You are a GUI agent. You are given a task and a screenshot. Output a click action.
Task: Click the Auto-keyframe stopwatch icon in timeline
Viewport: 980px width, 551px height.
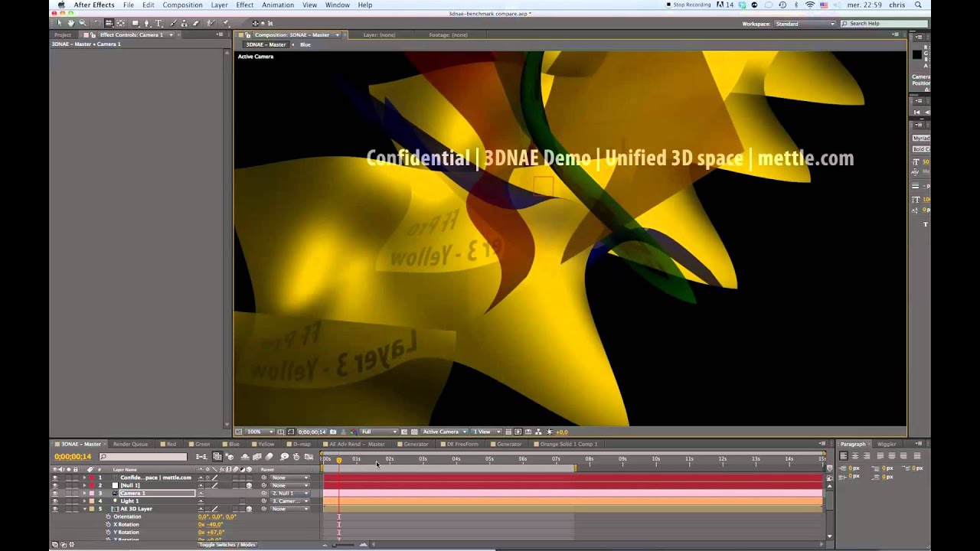[296, 457]
